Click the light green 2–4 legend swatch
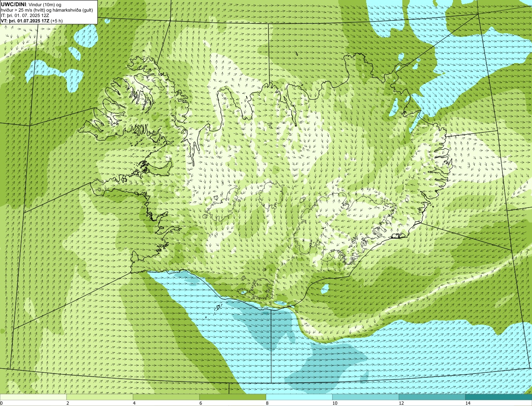Viewport: 532px width, 406px height. tap(100, 397)
